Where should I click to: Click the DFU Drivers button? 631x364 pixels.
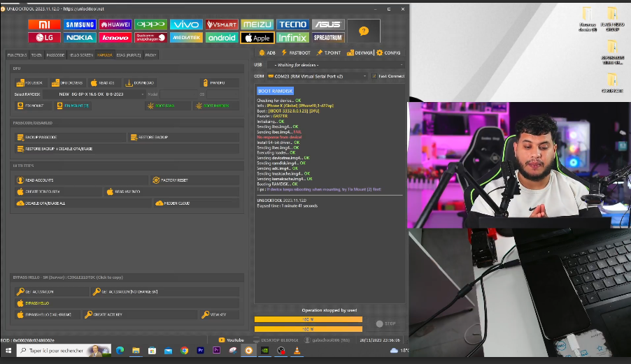(x=67, y=82)
